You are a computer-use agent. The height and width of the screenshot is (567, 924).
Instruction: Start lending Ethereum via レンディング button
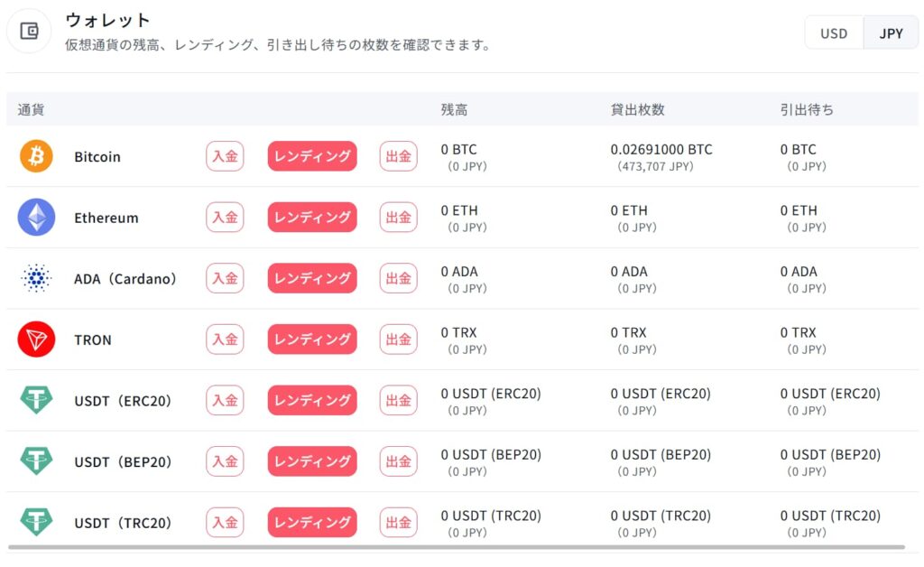pyautogui.click(x=312, y=217)
